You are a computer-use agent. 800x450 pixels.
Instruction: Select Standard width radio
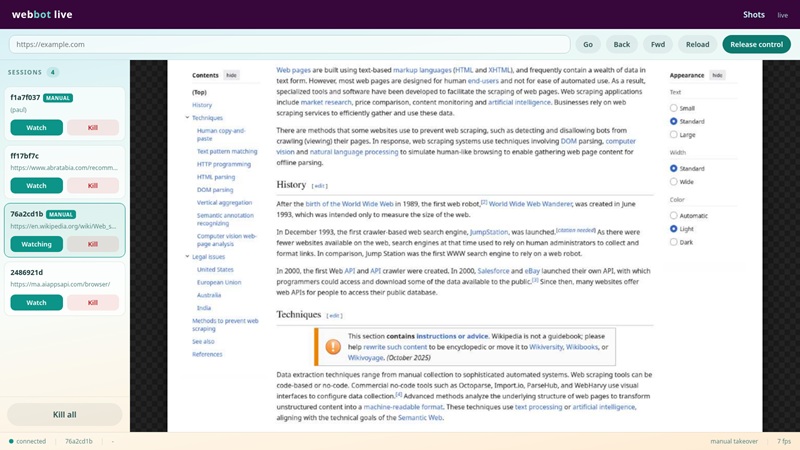673,168
